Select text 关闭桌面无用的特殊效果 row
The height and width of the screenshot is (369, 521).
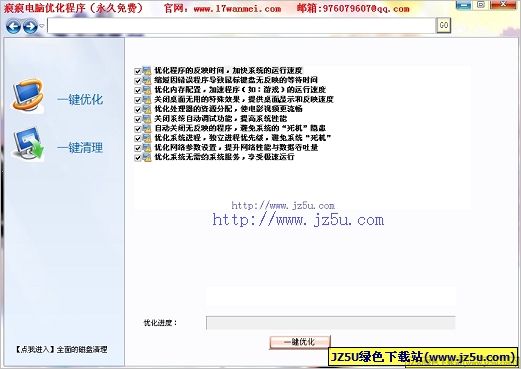pyautogui.click(x=244, y=99)
